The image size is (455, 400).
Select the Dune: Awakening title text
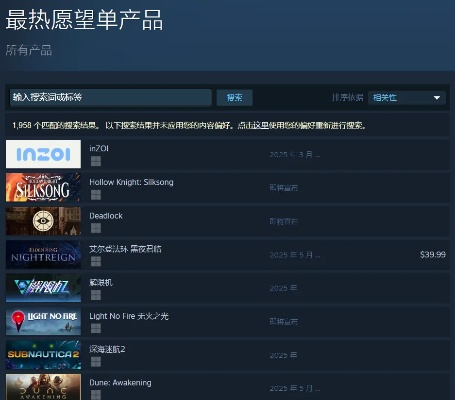(120, 383)
